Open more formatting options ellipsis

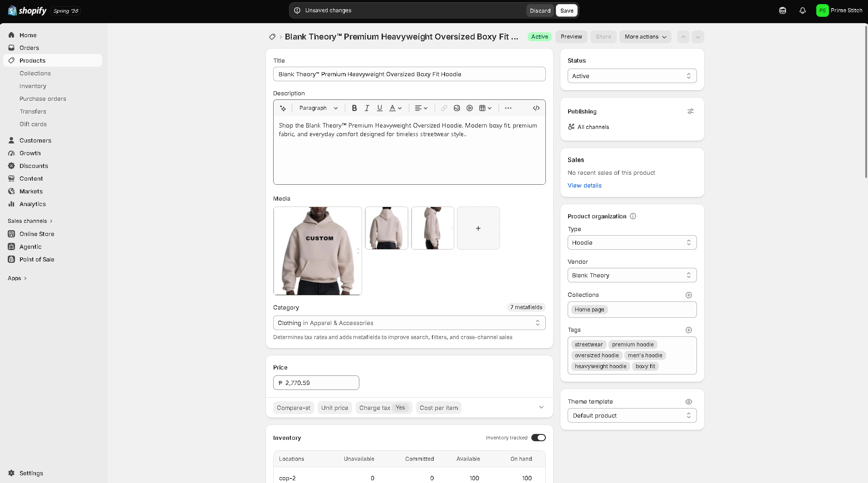508,108
